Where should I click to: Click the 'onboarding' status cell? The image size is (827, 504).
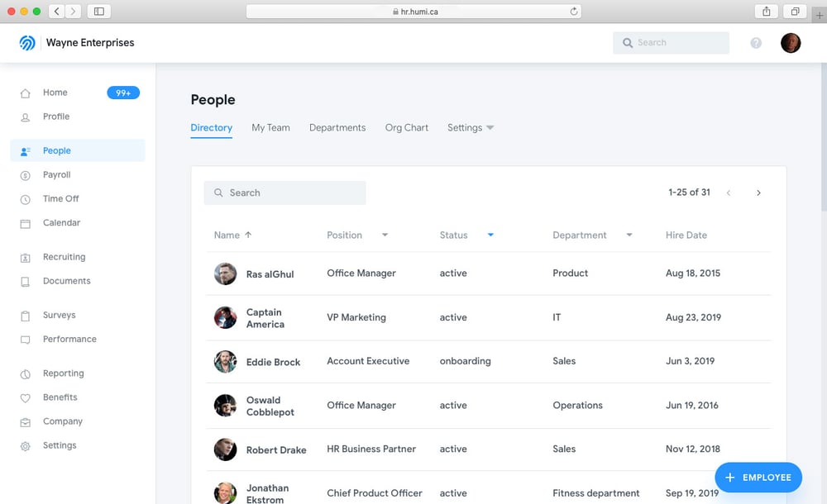[x=465, y=361]
